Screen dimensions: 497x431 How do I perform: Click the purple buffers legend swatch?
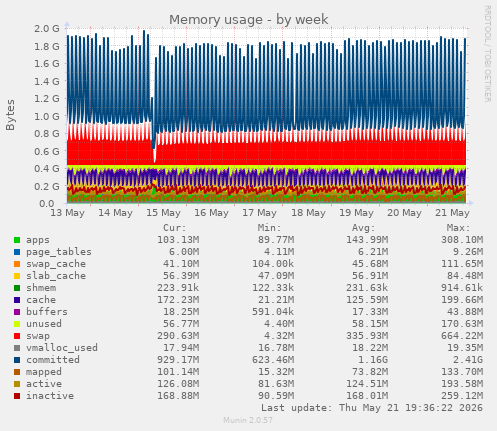tap(17, 312)
